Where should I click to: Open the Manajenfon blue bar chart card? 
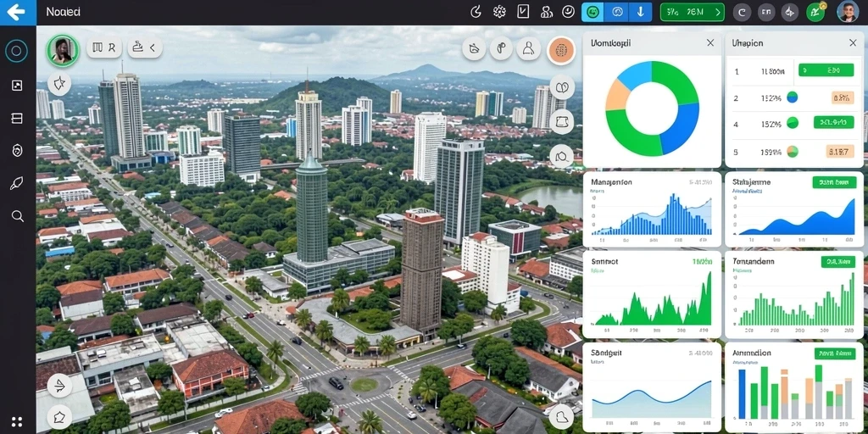(652, 209)
